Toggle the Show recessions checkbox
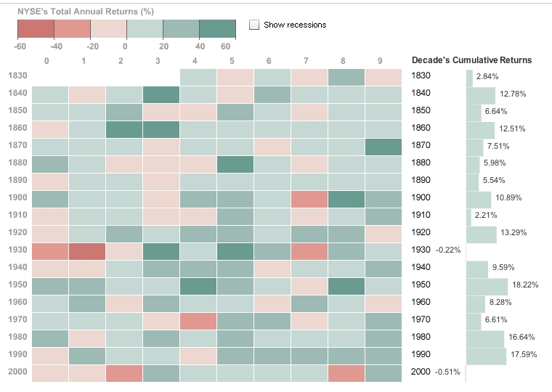 (x=254, y=25)
